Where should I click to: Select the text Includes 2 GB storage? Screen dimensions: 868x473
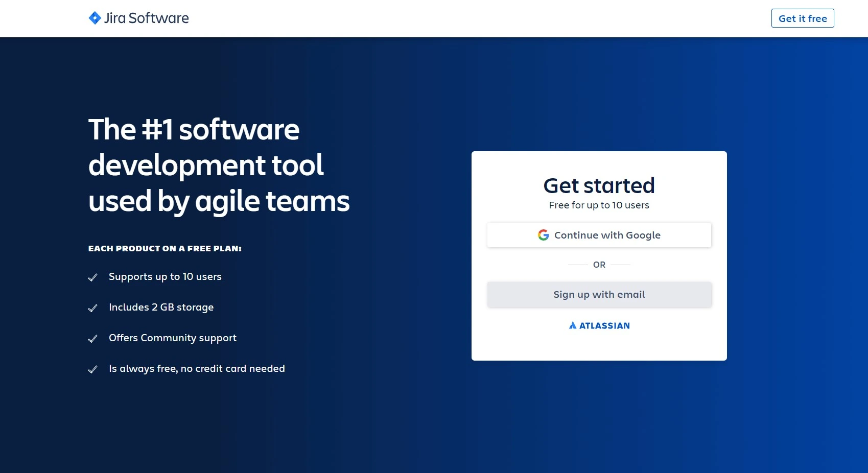click(161, 308)
